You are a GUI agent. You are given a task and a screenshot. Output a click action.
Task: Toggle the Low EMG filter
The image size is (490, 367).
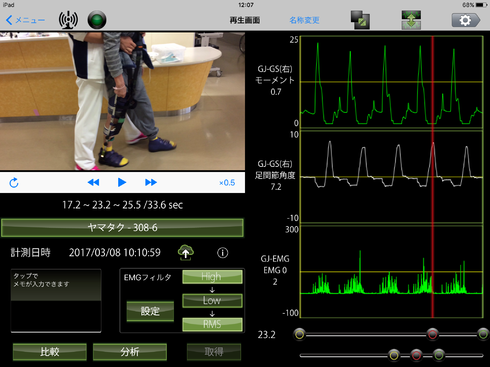point(212,300)
